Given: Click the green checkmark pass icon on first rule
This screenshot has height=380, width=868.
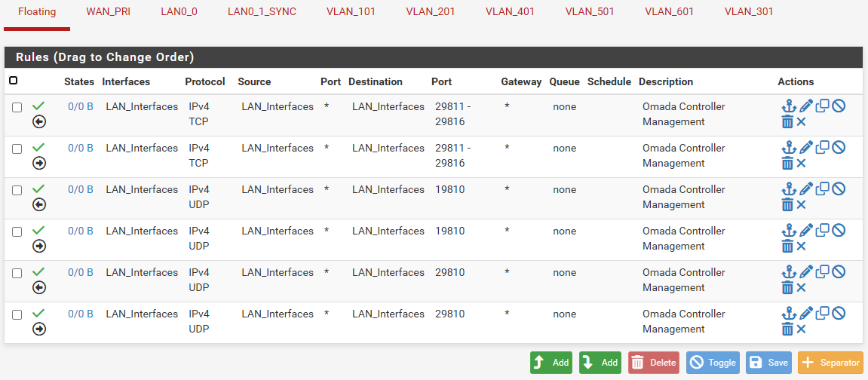Looking at the screenshot, I should click(x=39, y=106).
